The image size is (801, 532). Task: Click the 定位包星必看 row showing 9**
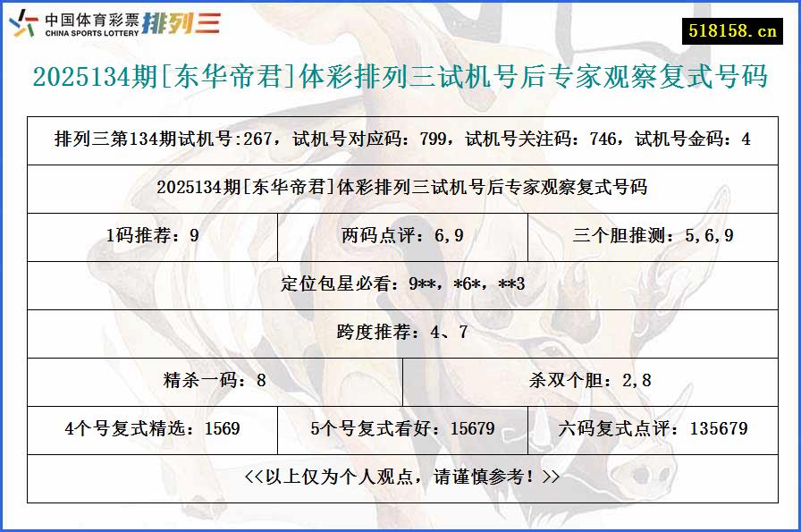pyautogui.click(x=400, y=284)
